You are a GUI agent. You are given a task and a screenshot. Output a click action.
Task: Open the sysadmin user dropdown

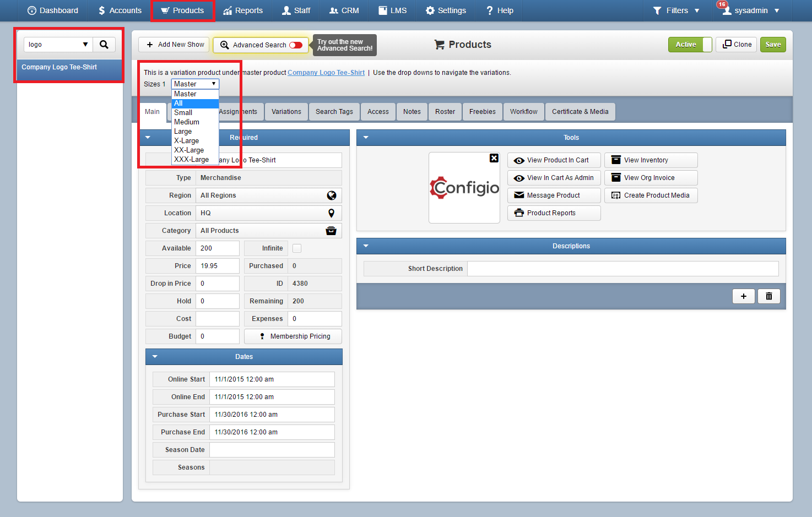tap(752, 10)
